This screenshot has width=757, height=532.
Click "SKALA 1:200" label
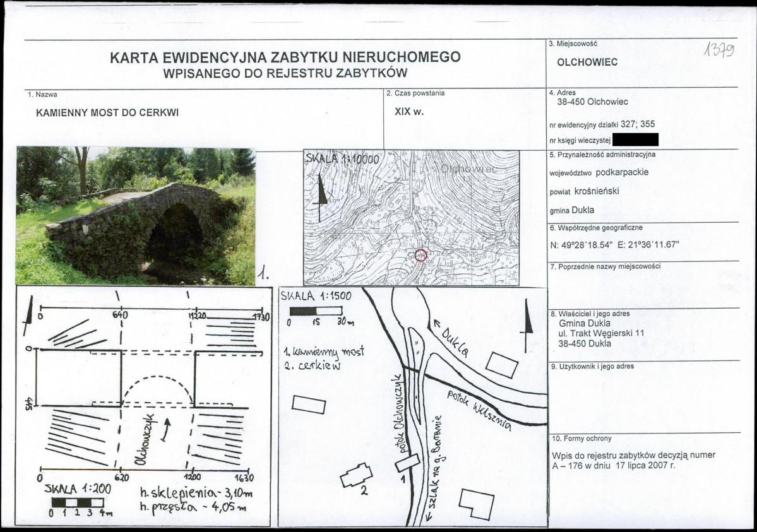[78, 488]
